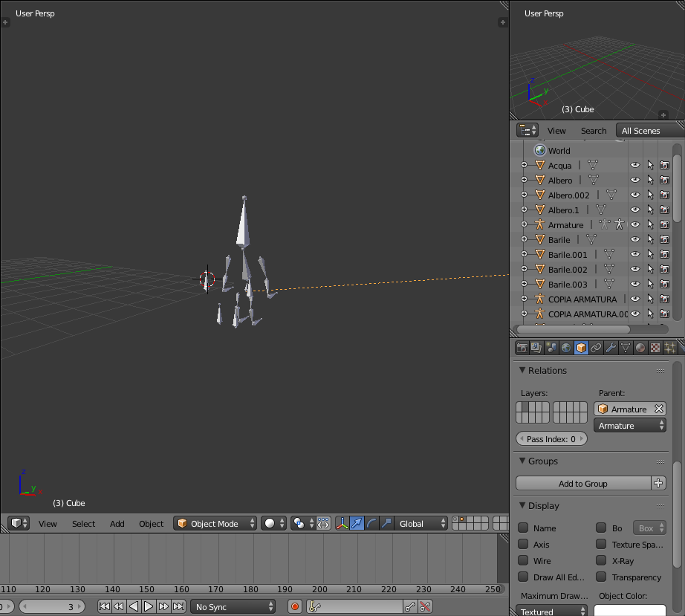Click the Object Color swatch
Image resolution: width=685 pixels, height=616 pixels.
pyautogui.click(x=630, y=610)
